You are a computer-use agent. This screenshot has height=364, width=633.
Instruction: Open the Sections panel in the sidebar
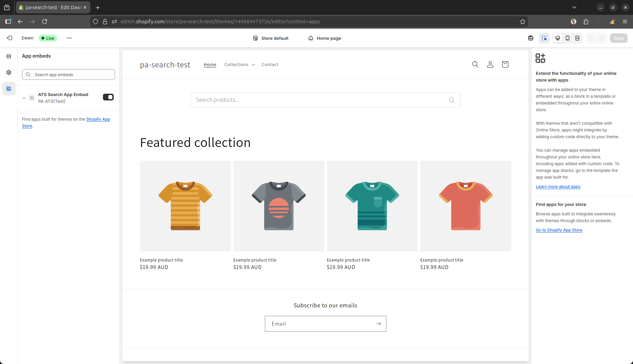click(9, 56)
